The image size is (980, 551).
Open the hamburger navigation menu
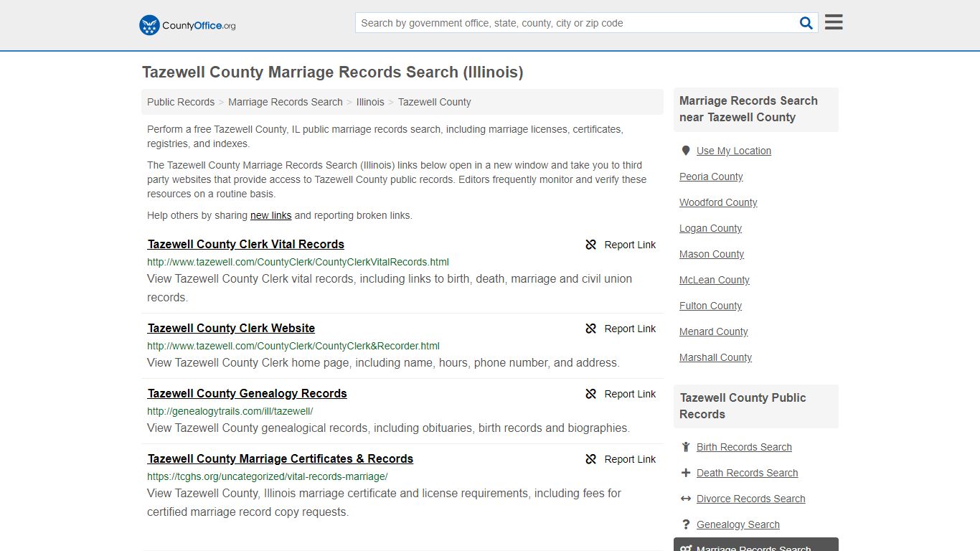coord(833,22)
